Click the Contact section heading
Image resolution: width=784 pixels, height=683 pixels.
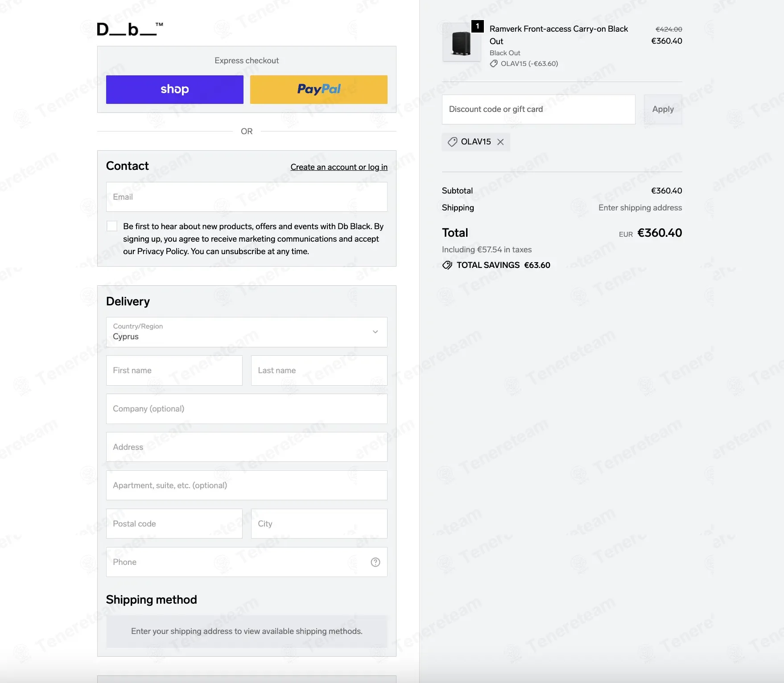click(x=128, y=166)
